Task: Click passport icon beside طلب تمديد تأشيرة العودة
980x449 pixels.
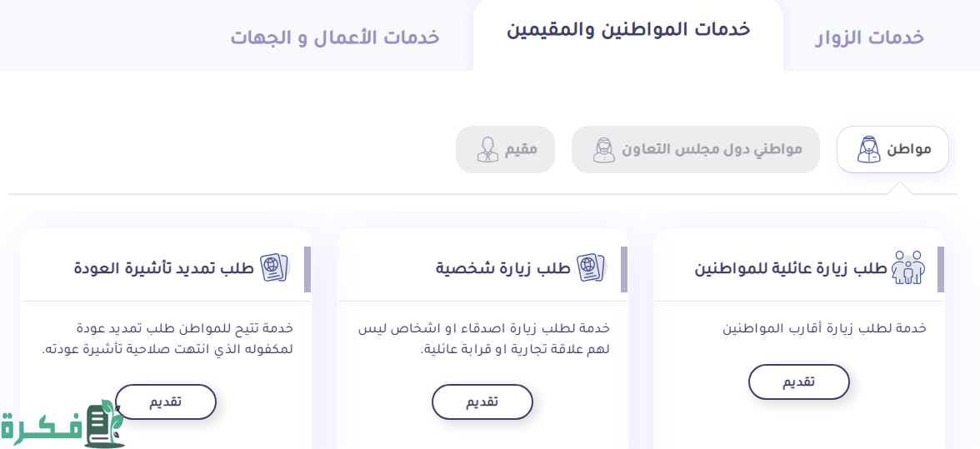Action: (x=273, y=268)
